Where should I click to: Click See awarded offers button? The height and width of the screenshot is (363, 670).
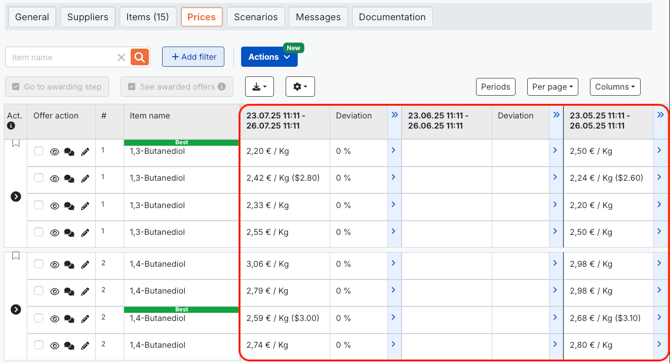click(177, 87)
